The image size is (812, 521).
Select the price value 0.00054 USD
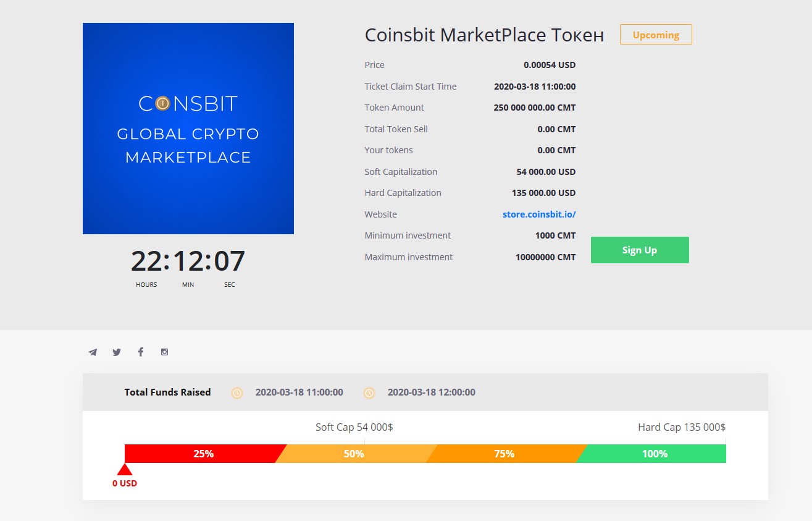point(550,65)
